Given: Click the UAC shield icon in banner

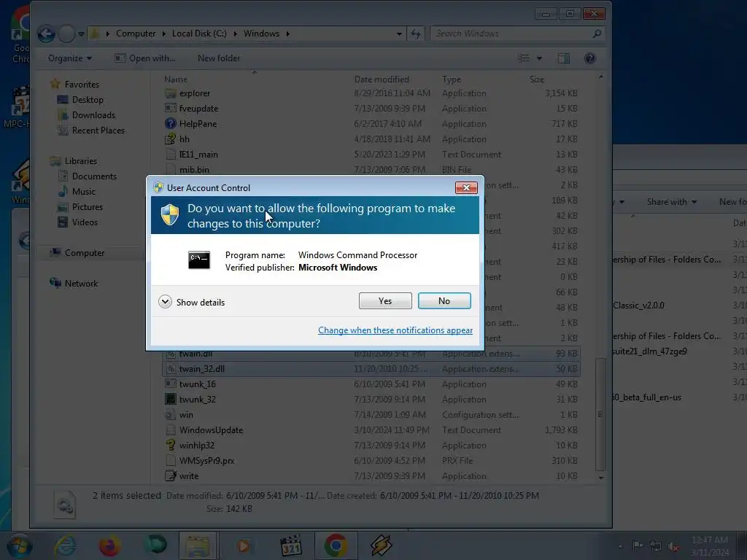Looking at the screenshot, I should click(x=169, y=215).
